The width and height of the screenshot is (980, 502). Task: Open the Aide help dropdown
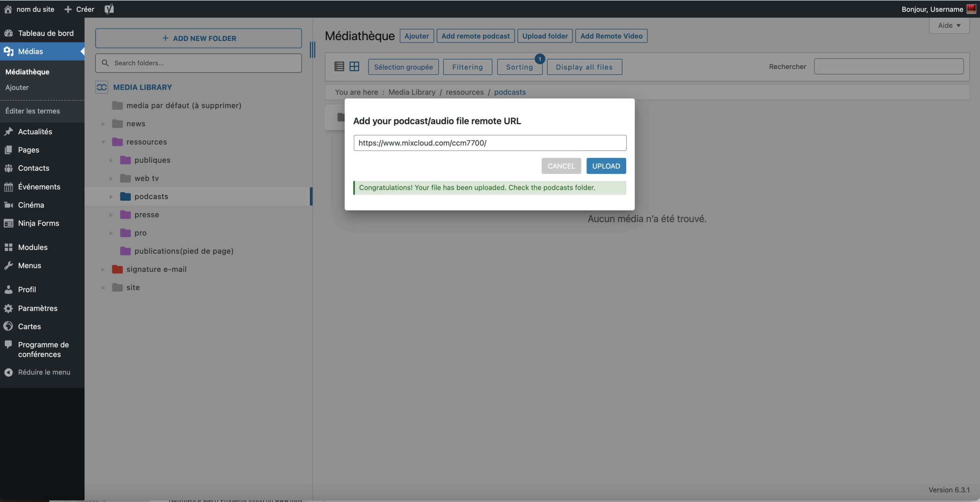click(949, 26)
